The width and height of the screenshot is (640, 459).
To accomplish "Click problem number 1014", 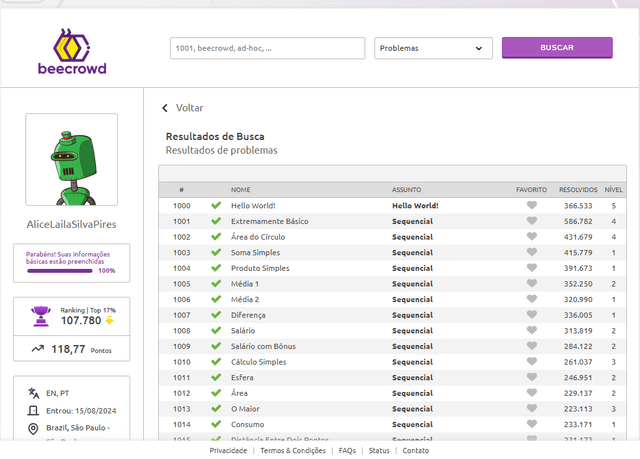I will pos(182,424).
